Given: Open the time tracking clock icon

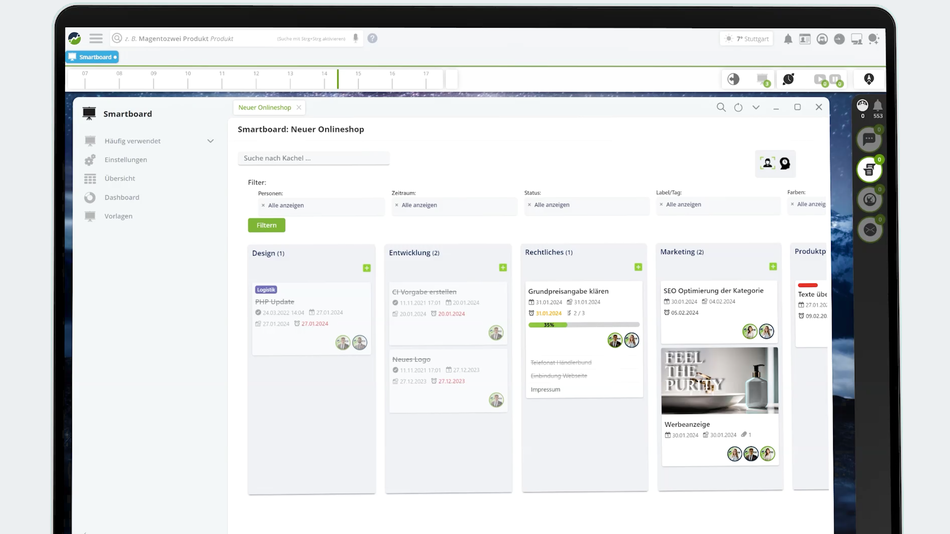Looking at the screenshot, I should 788,79.
